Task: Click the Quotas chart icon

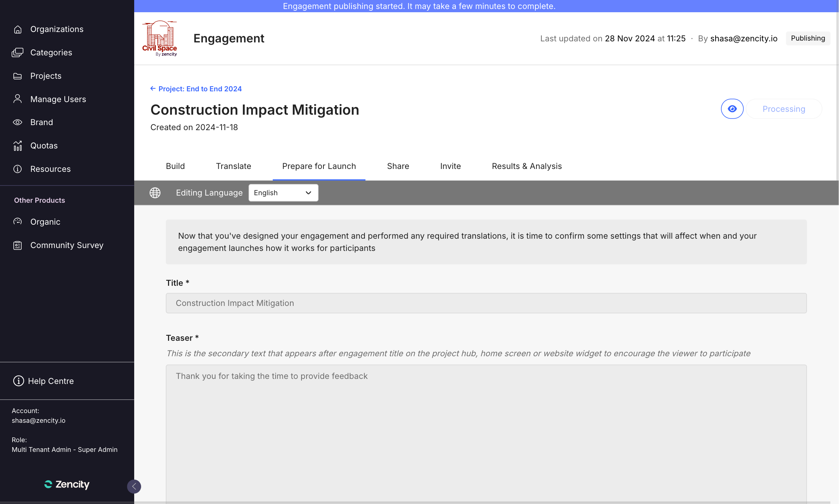Action: pos(18,146)
